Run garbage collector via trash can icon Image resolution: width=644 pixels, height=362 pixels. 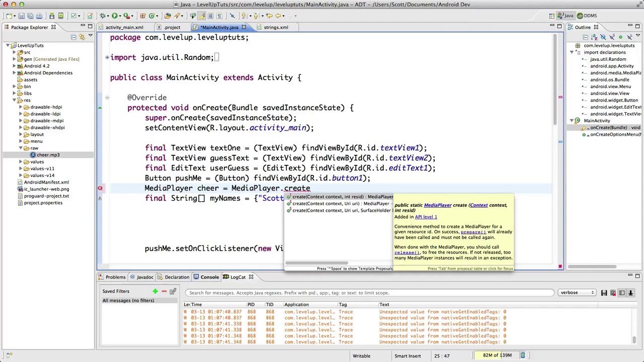[523, 355]
